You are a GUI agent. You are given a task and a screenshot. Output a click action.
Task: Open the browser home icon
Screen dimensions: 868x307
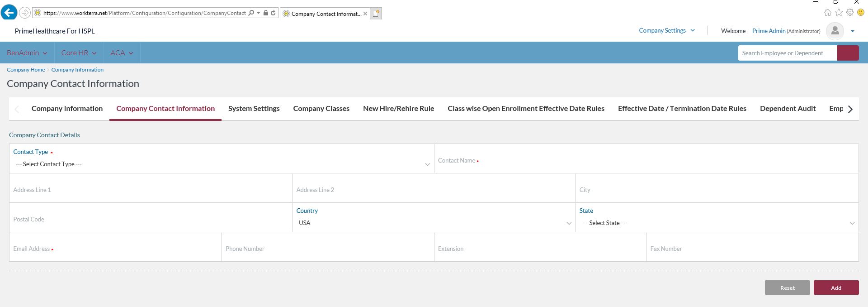coord(827,13)
